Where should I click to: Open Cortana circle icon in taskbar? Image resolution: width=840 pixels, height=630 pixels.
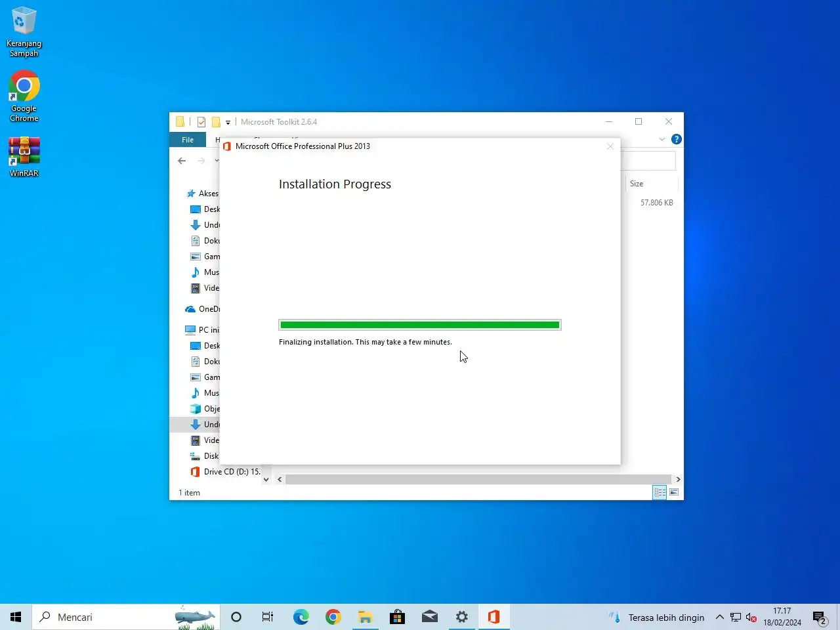coord(236,617)
